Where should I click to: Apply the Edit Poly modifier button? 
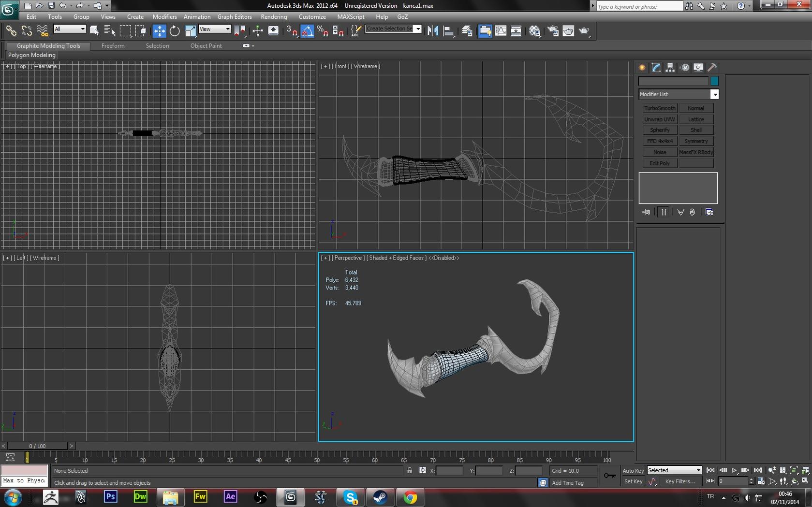(x=660, y=163)
